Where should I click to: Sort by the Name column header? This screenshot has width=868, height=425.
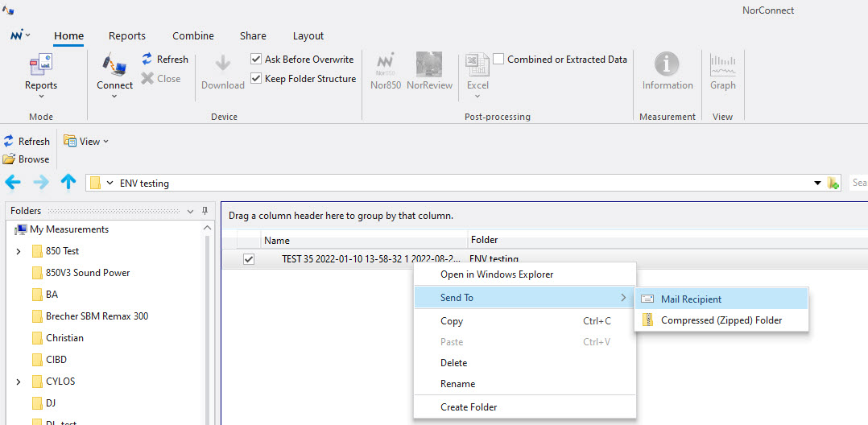364,241
